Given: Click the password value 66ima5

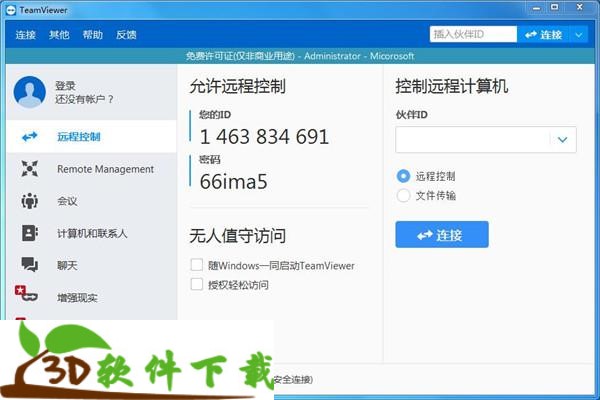Looking at the screenshot, I should coord(233,181).
